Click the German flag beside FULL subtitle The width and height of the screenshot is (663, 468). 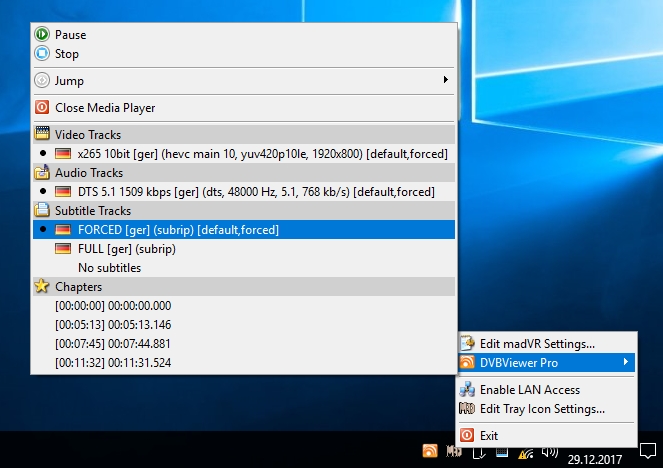[63, 249]
